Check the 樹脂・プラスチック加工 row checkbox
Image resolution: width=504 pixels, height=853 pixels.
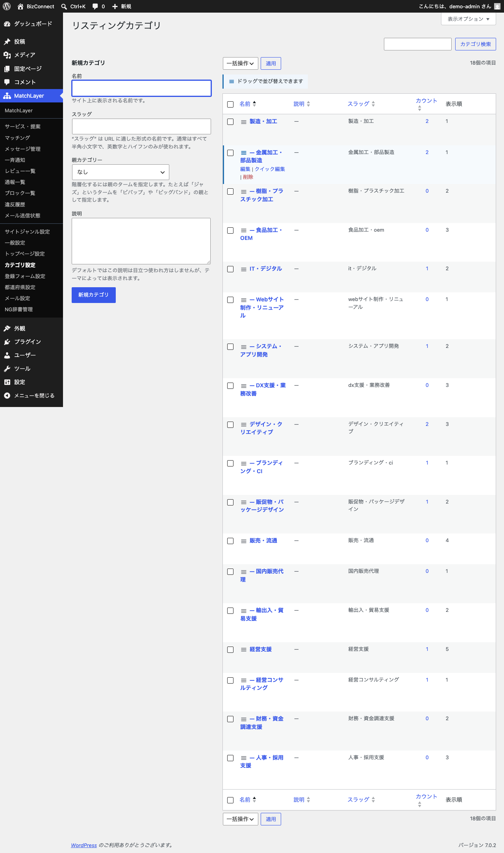pos(230,191)
